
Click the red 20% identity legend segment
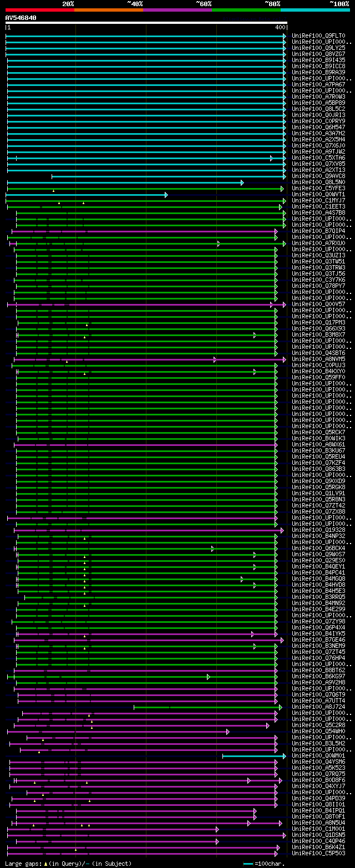pos(39,9)
